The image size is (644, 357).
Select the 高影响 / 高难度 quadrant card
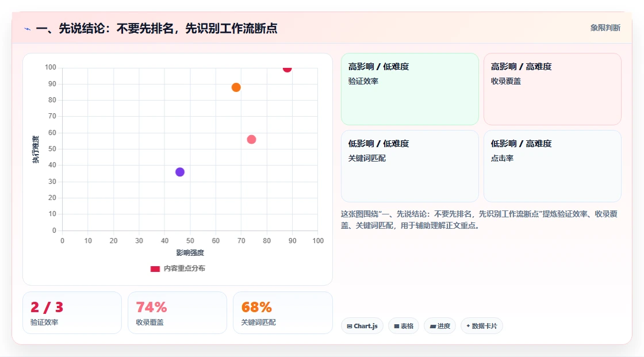pos(553,89)
